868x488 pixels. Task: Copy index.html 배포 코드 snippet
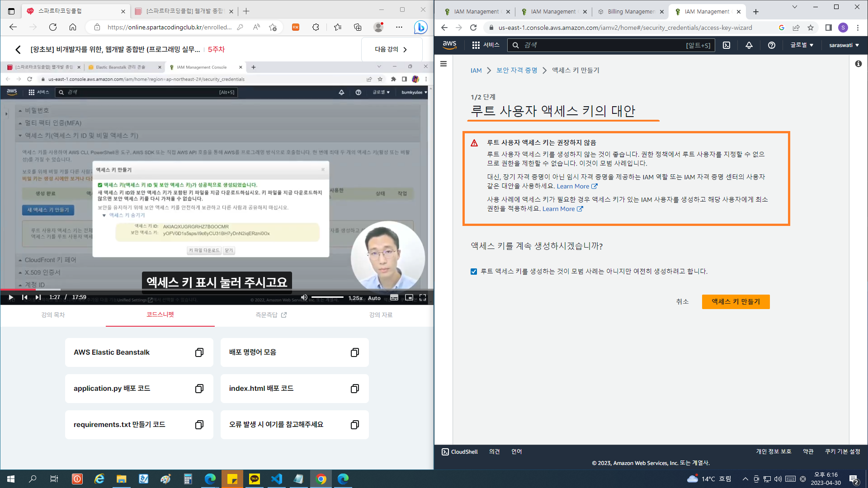tap(355, 389)
